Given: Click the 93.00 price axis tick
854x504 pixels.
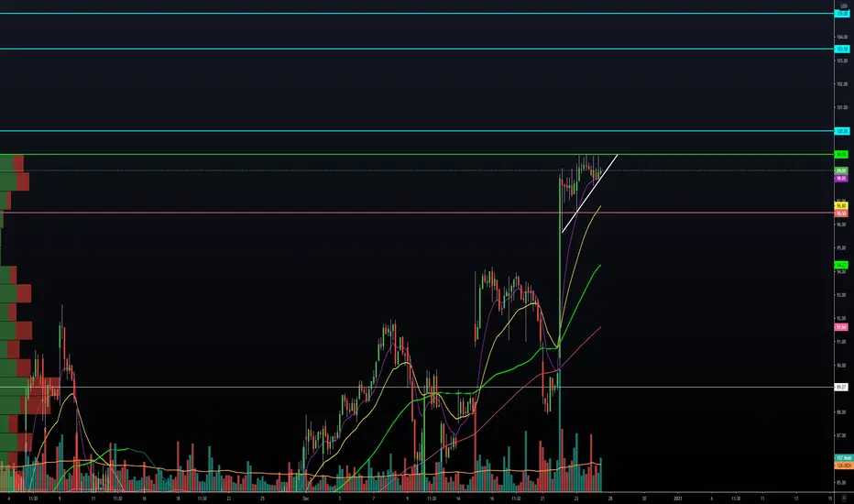Looking at the screenshot, I should click(x=842, y=295).
